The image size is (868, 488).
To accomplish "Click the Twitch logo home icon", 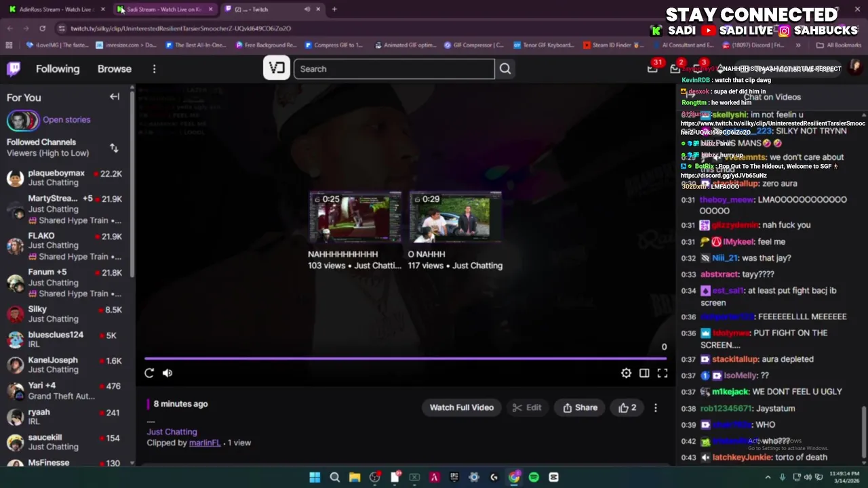I will (x=14, y=68).
